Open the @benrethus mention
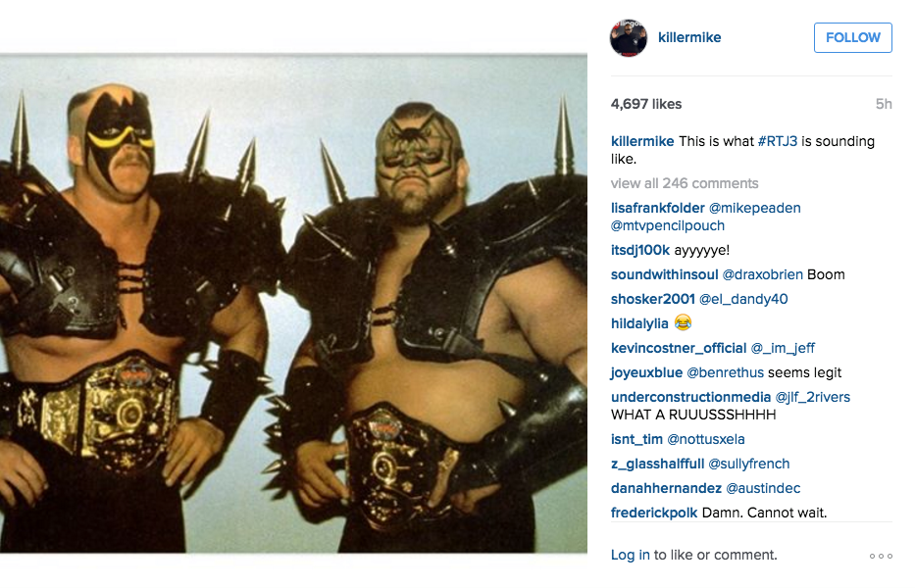The image size is (915, 588). tap(726, 372)
